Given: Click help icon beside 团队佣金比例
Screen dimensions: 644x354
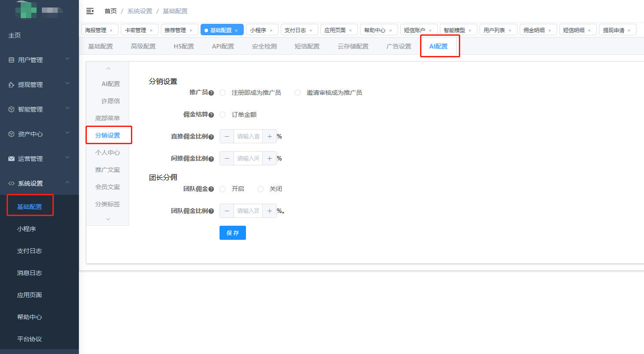Looking at the screenshot, I should [x=211, y=212].
